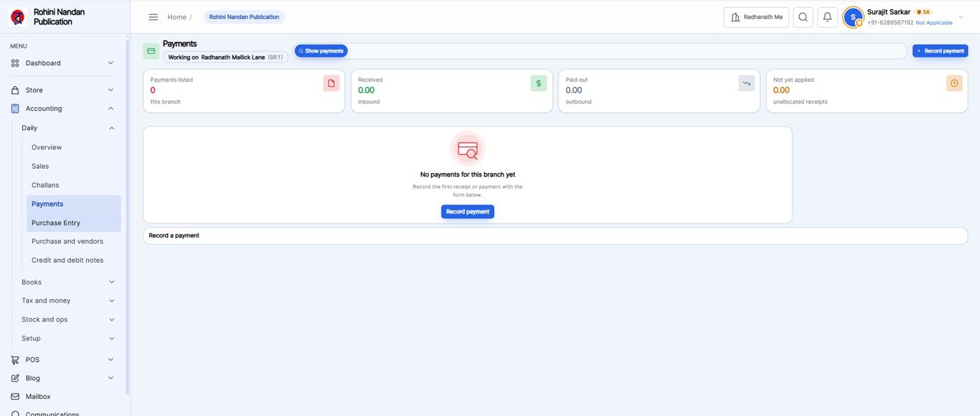Image resolution: width=980 pixels, height=416 pixels.
Task: Go to the Home breadcrumb link
Action: point(176,18)
